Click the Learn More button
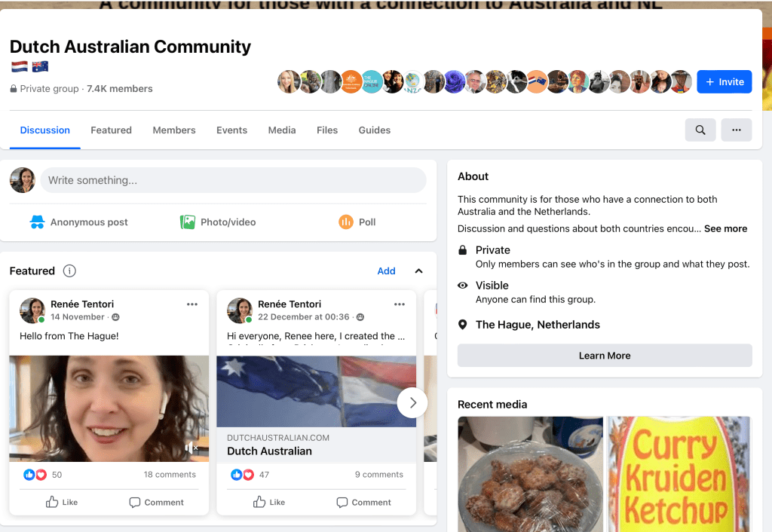772x532 pixels. pos(605,356)
